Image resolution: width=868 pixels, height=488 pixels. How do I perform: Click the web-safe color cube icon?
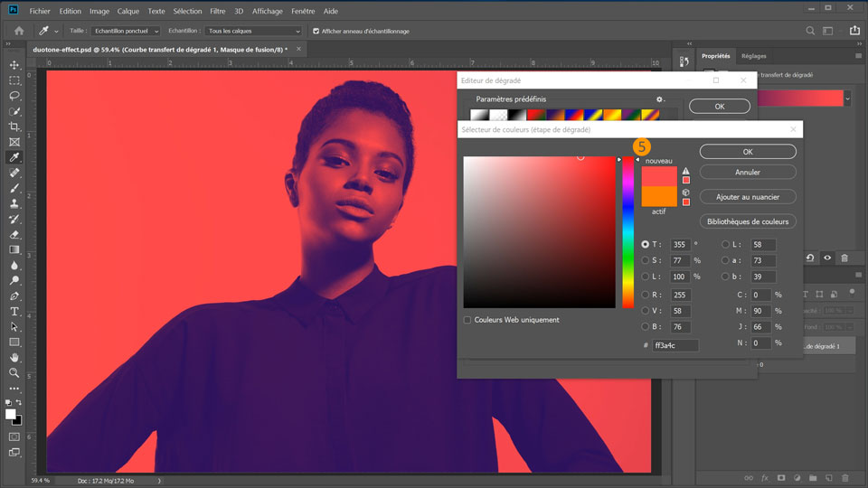click(686, 192)
